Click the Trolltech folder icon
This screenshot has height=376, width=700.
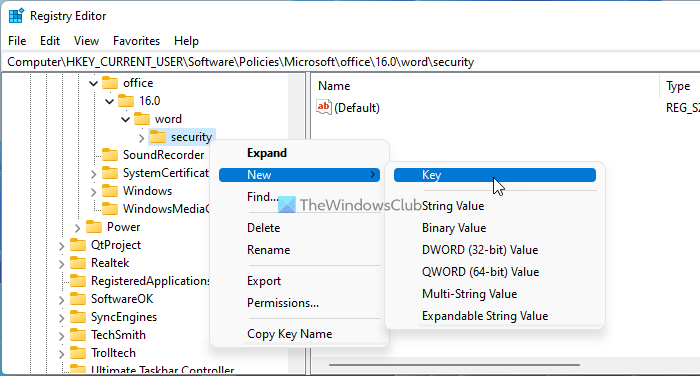click(78, 353)
